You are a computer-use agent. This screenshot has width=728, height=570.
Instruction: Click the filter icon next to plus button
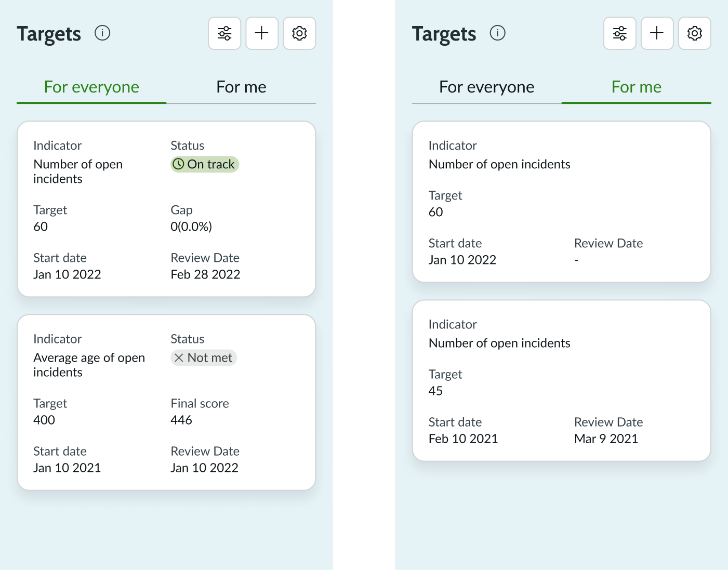pos(224,33)
